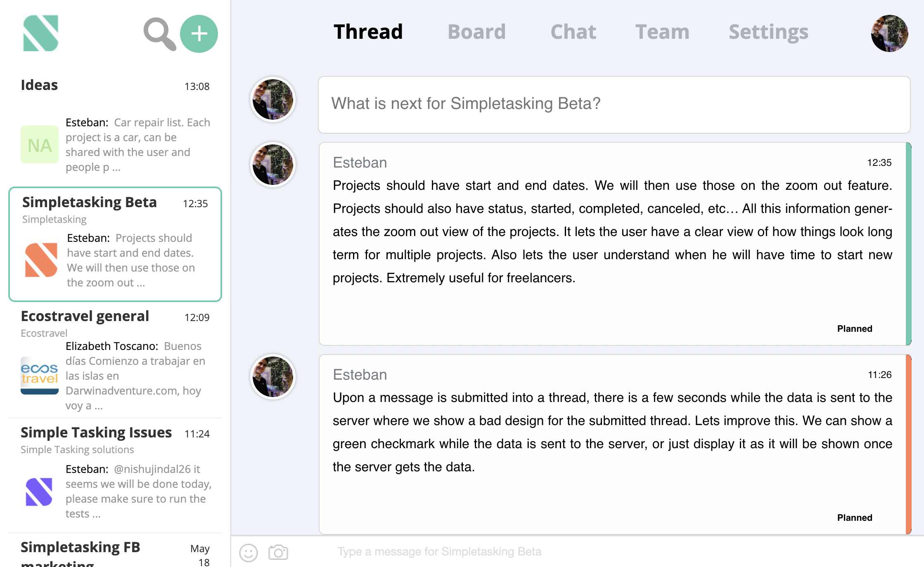Click the 'Ecostravel' project subtitle

pos(44,333)
